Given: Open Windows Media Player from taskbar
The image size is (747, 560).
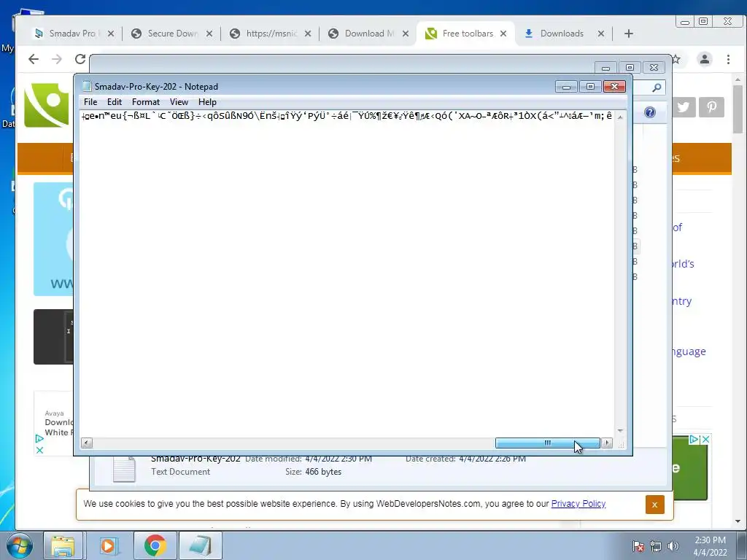Looking at the screenshot, I should 108,545.
